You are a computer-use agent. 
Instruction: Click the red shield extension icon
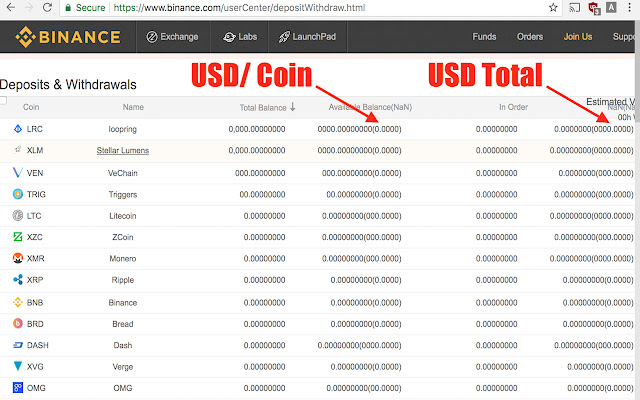pos(594,8)
